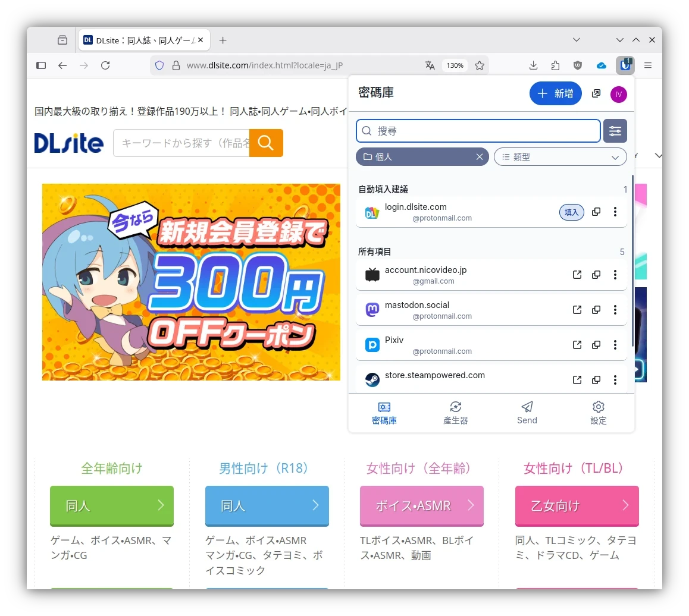Viewport: 689px width, 616px height.
Task: Click the uBlock Origin extension icon
Action: [577, 65]
